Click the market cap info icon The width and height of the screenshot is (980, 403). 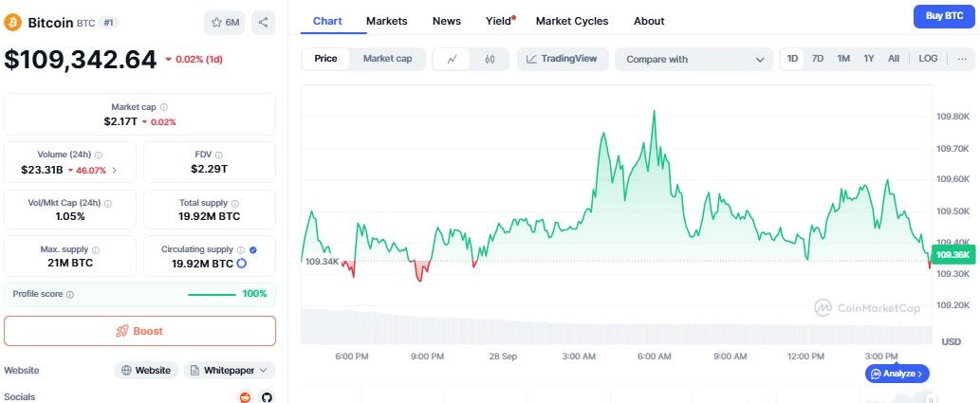click(164, 108)
